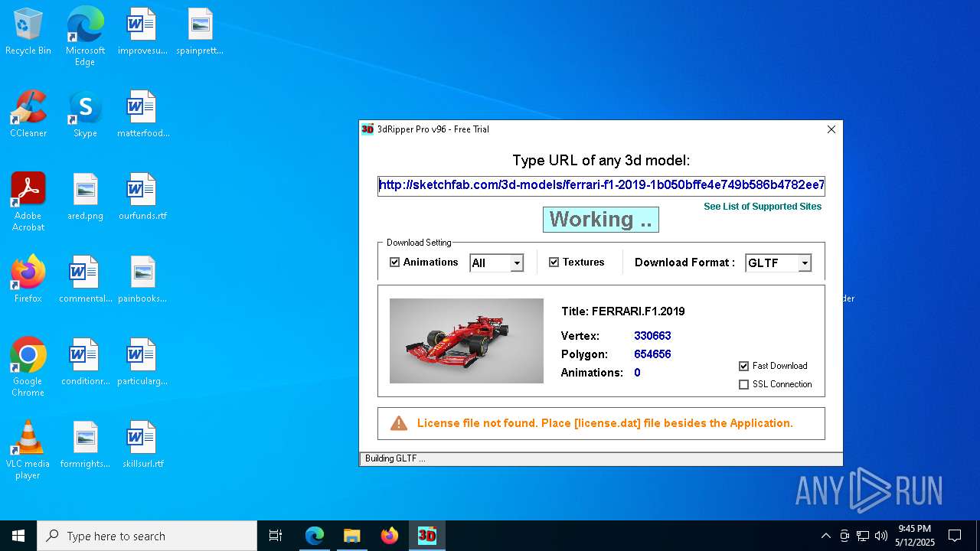
Task: Click the Vertex value 330663
Action: coord(652,336)
